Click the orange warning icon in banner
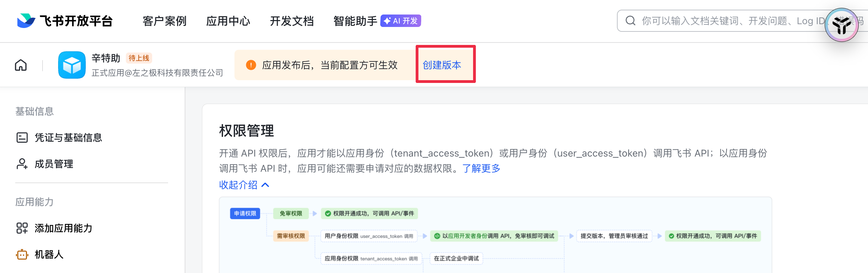The image size is (868, 273). [251, 65]
